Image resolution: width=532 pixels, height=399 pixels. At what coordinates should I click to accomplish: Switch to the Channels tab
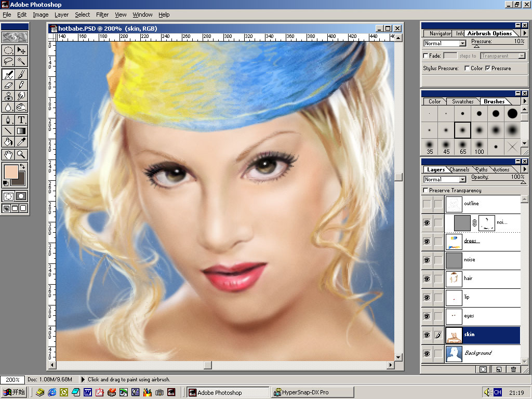click(x=459, y=170)
